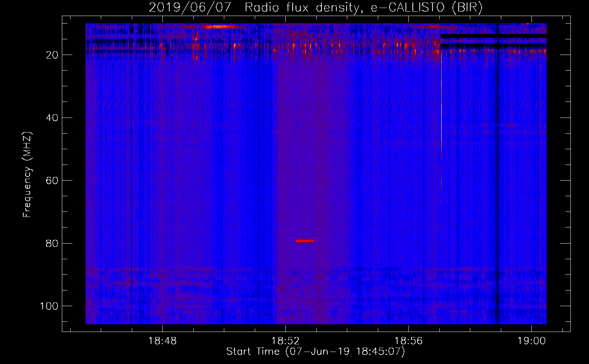Click the 20 MHz frequency tick label

tap(52, 55)
